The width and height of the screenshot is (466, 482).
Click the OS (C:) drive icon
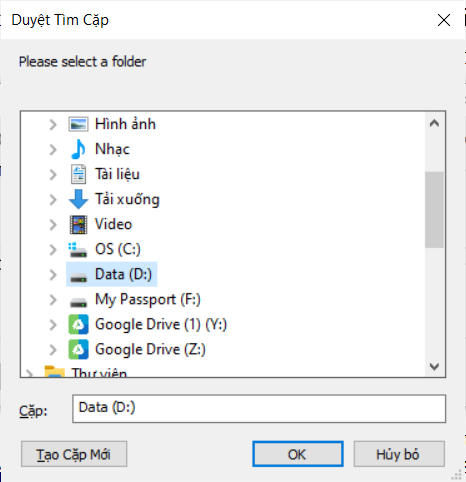[78, 249]
